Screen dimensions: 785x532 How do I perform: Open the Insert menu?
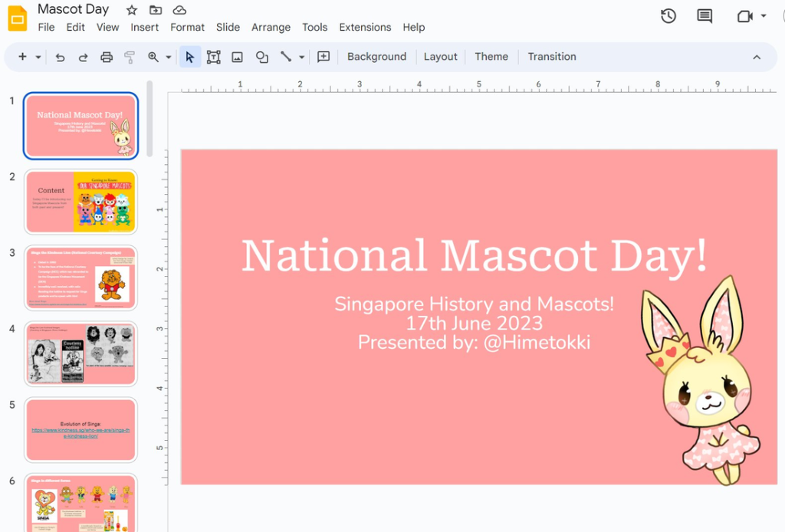144,27
